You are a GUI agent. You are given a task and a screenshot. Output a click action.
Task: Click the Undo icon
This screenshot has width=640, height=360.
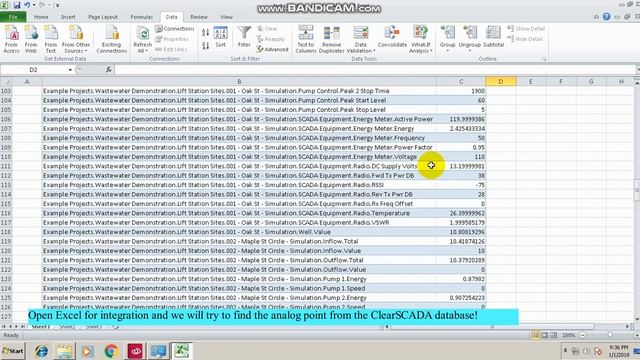pyautogui.click(x=27, y=5)
